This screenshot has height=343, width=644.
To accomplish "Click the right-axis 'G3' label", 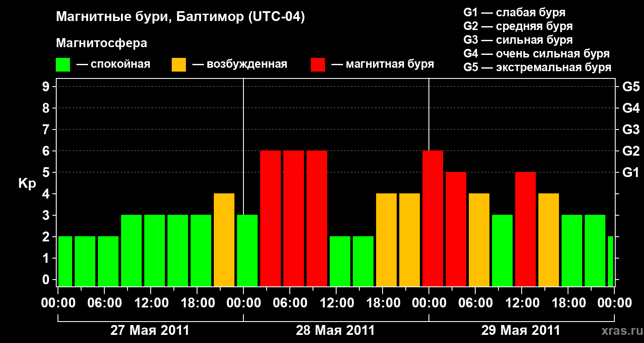I will [x=631, y=129].
